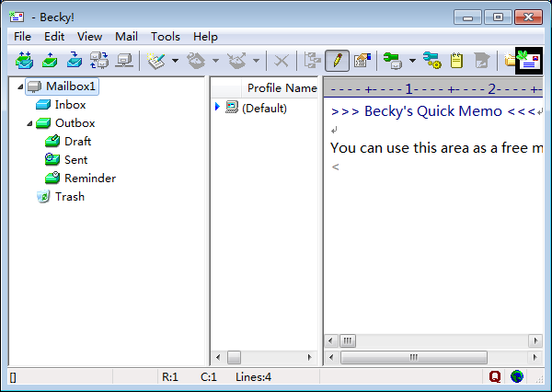Click the Profile Name column header
The height and width of the screenshot is (392, 552).
click(280, 88)
